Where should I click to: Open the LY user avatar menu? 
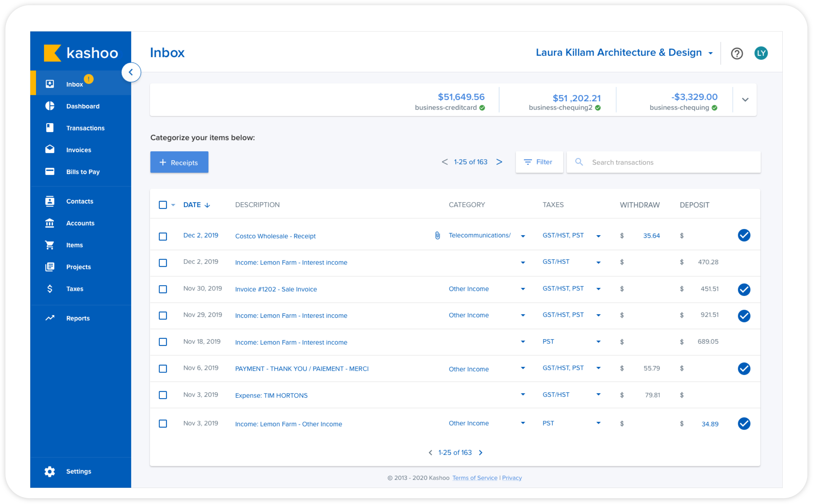[x=761, y=53]
